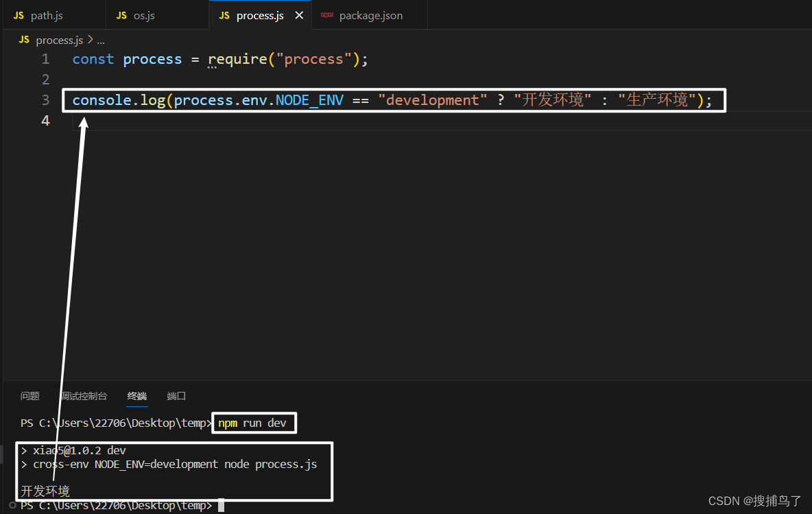The height and width of the screenshot is (514, 812).
Task: Click the "生产环境" string in code
Action: point(656,100)
